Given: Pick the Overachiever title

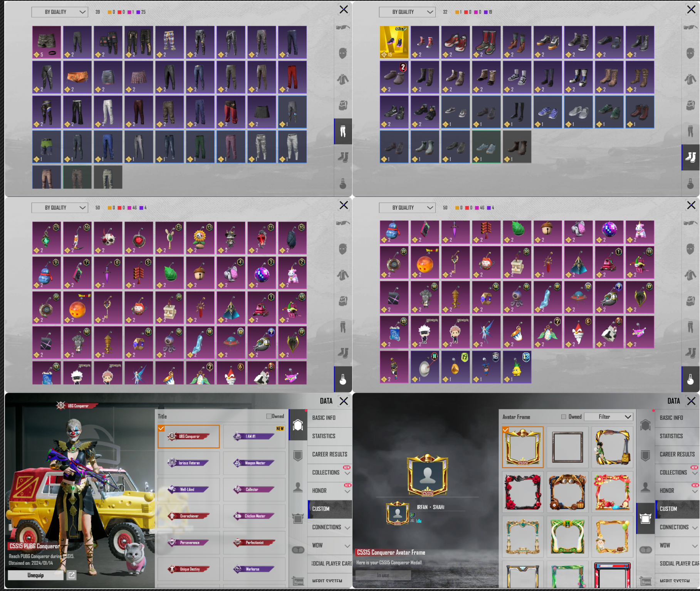Looking at the screenshot, I should pyautogui.click(x=188, y=516).
